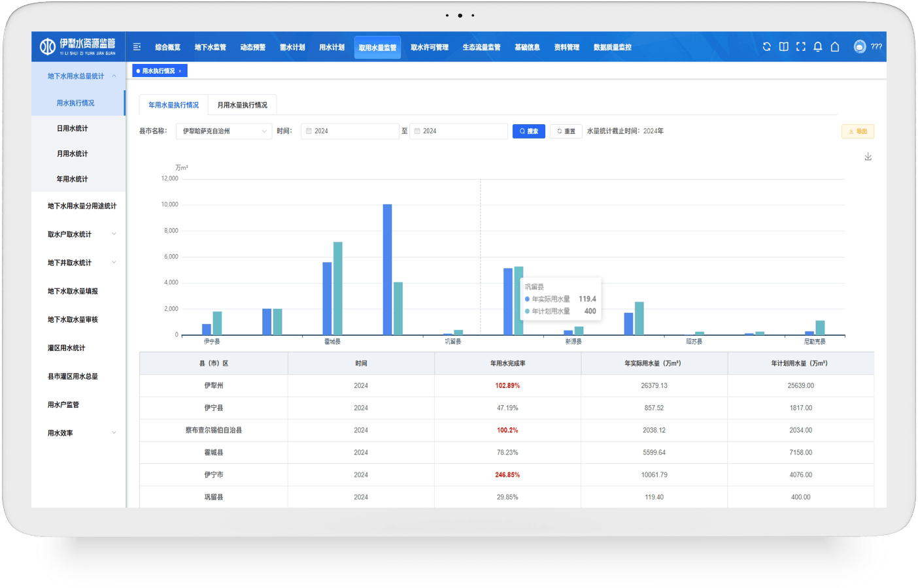
Task: Collapse the sidebar with the hamburger icon
Action: tap(137, 47)
